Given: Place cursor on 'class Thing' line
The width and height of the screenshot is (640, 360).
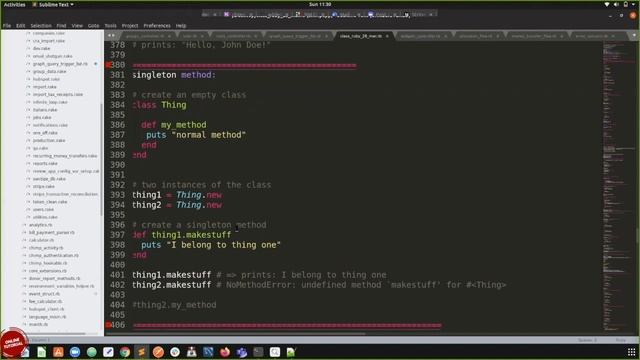Looking at the screenshot, I should pos(159,105).
